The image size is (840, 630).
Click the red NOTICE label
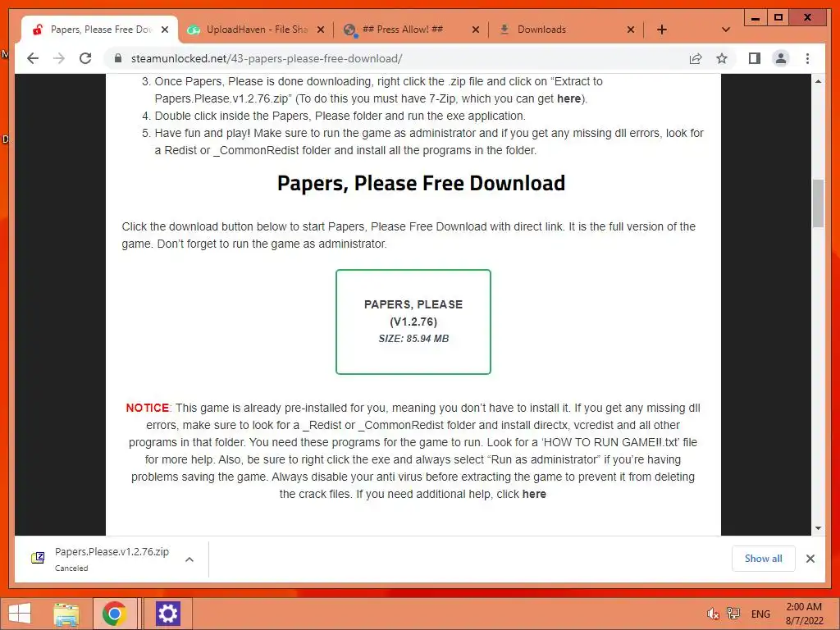tap(148, 409)
